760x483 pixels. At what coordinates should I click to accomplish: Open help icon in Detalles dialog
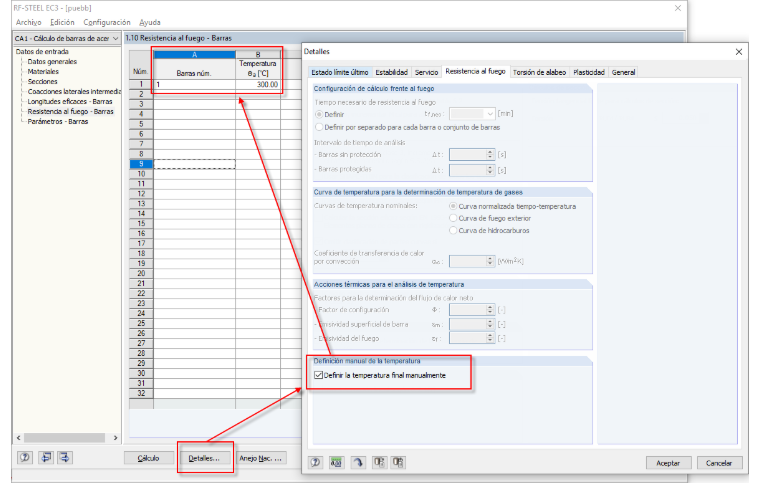(x=316, y=462)
